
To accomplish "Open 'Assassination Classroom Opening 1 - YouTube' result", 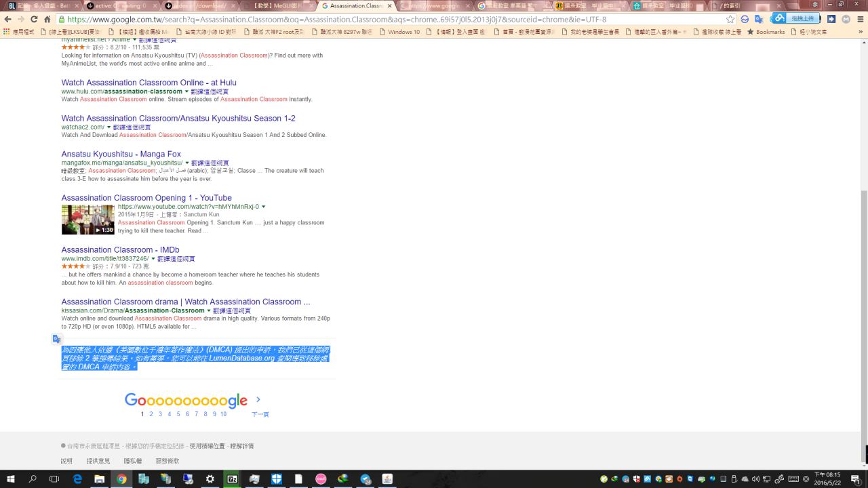I will coord(146,198).
